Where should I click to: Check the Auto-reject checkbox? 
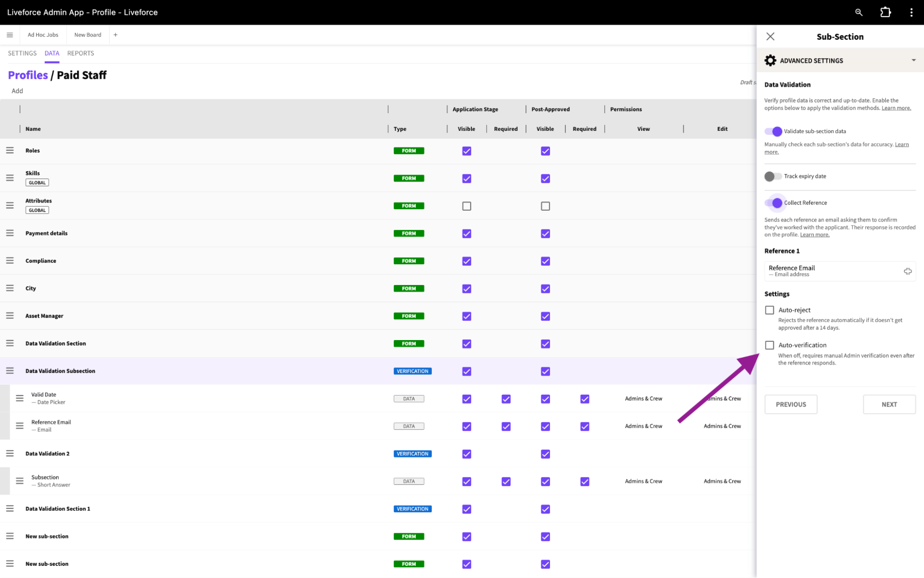pyautogui.click(x=769, y=310)
